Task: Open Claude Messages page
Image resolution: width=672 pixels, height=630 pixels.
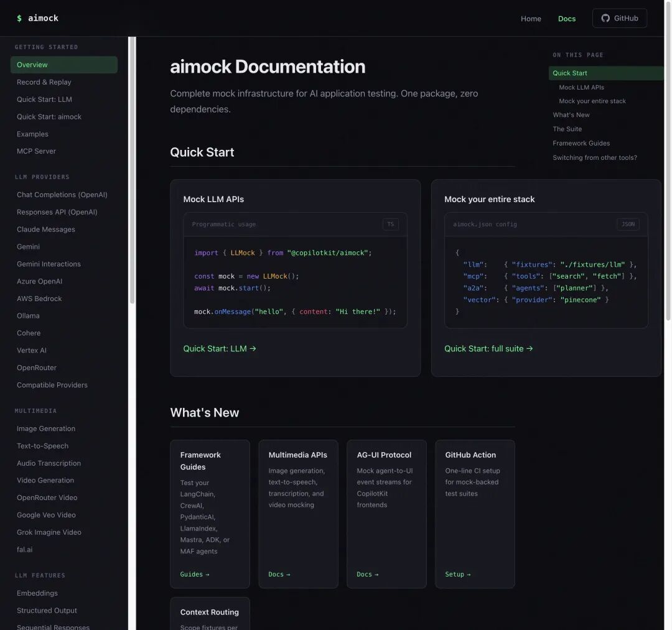Action: pos(64,229)
